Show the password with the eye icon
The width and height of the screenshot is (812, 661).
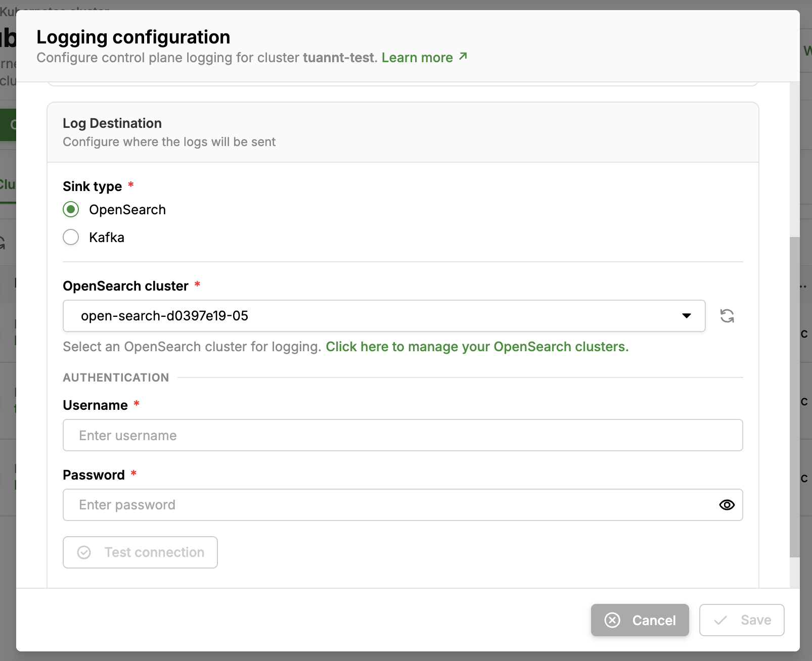point(727,505)
